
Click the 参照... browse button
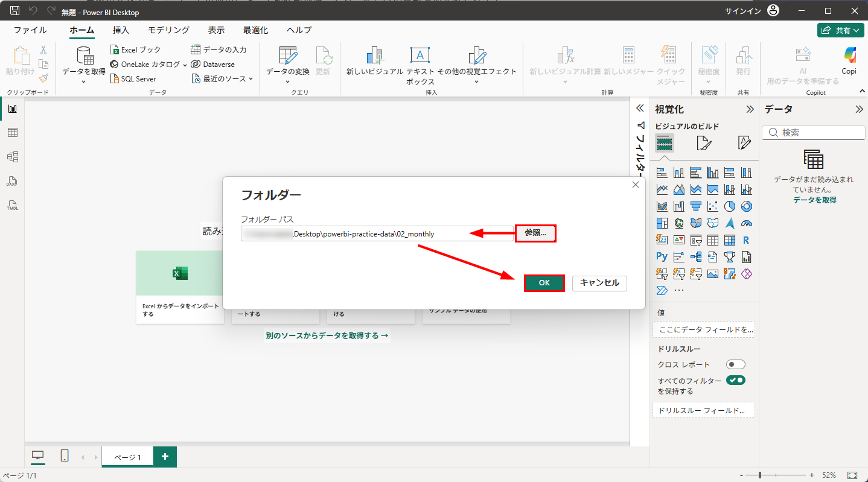[x=535, y=233]
